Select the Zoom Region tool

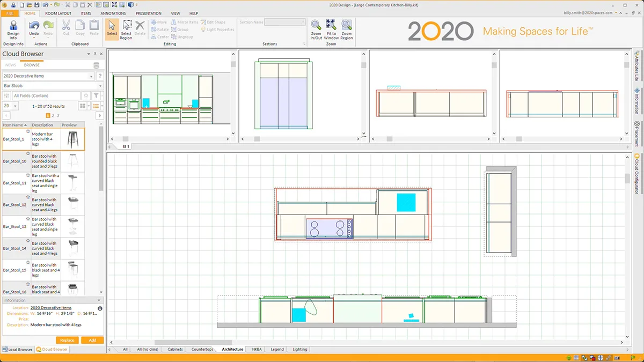pyautogui.click(x=347, y=25)
